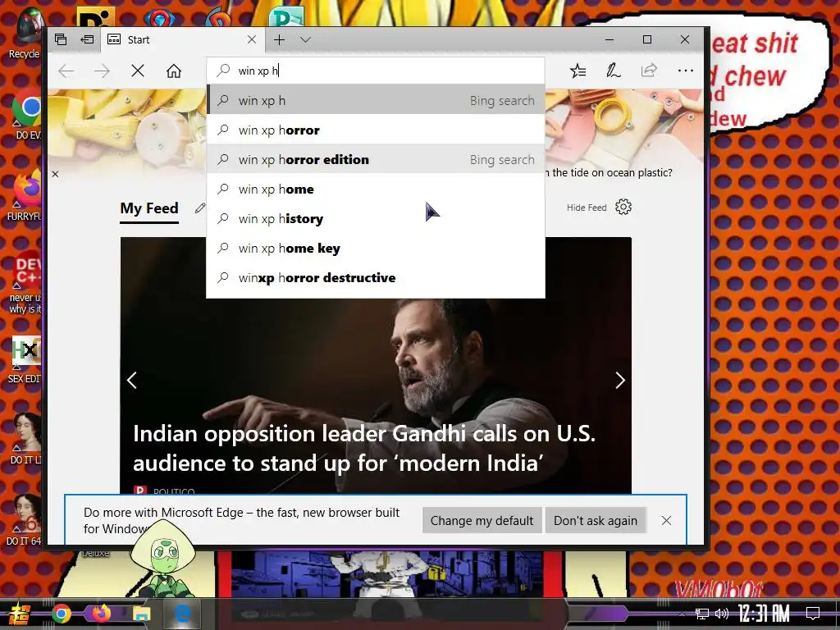Open the Start menu button
Screen dimensions: 840x630
pyautogui.click(x=18, y=614)
